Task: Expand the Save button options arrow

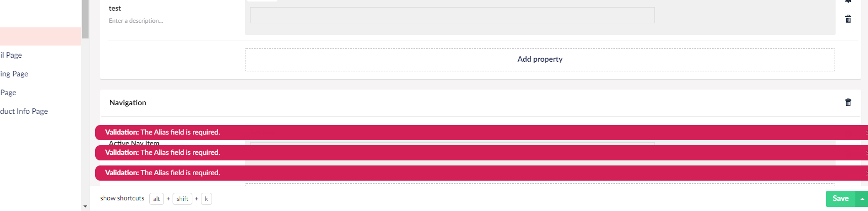Action: [862, 199]
